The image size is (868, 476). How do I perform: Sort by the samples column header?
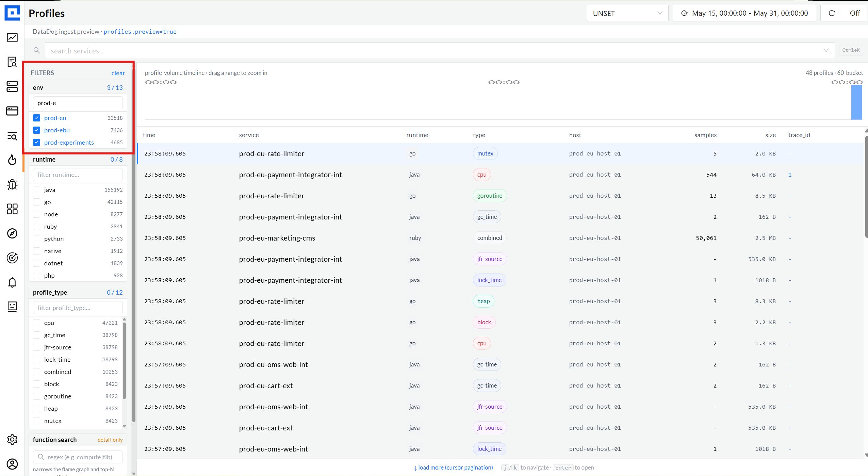point(705,135)
